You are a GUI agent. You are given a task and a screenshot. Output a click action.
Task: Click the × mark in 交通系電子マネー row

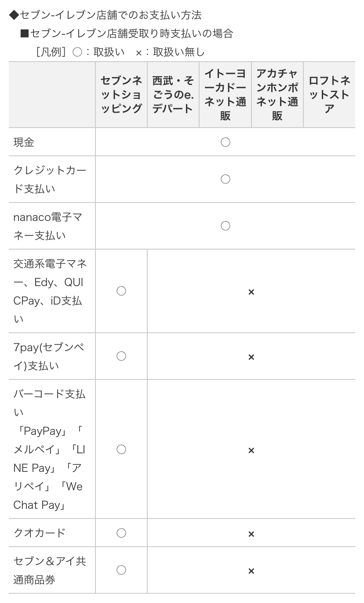pos(251,292)
